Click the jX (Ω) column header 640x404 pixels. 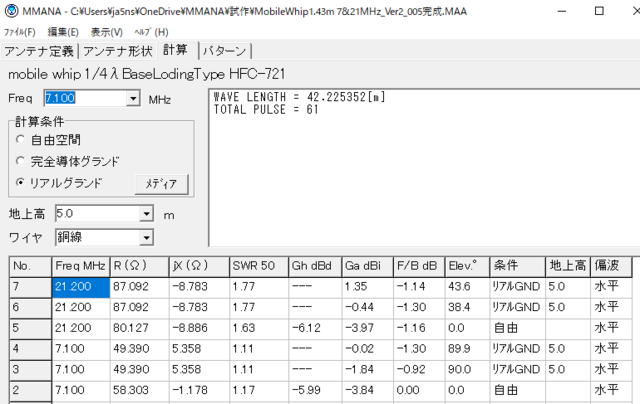coord(199,266)
